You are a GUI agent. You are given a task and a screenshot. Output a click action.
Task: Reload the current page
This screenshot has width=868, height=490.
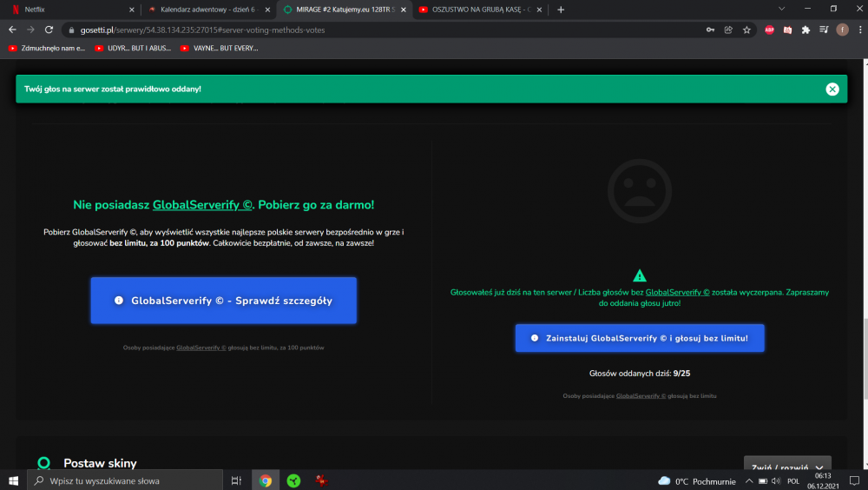pyautogui.click(x=49, y=30)
